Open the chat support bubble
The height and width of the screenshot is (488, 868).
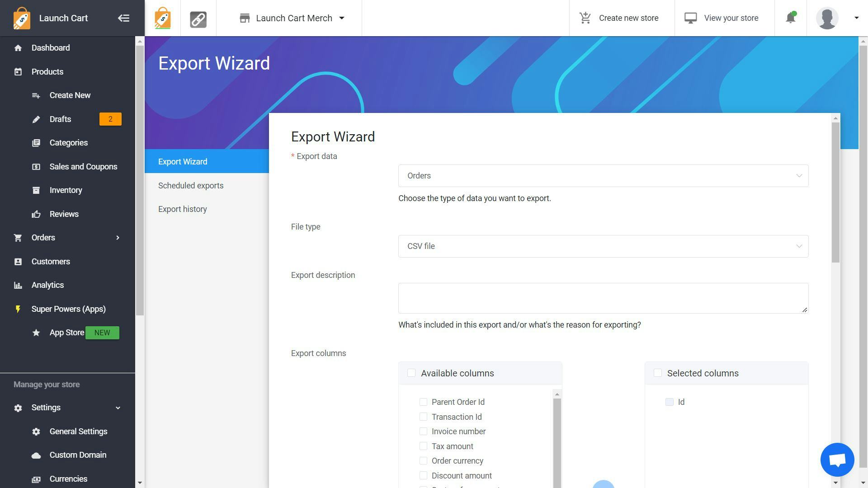(x=837, y=460)
